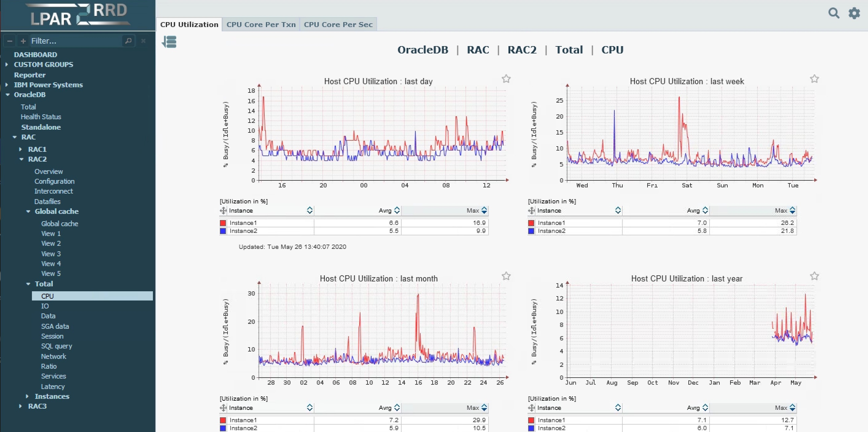Click Instance2 blue swatch in last day legend
868x432 pixels.
point(223,231)
